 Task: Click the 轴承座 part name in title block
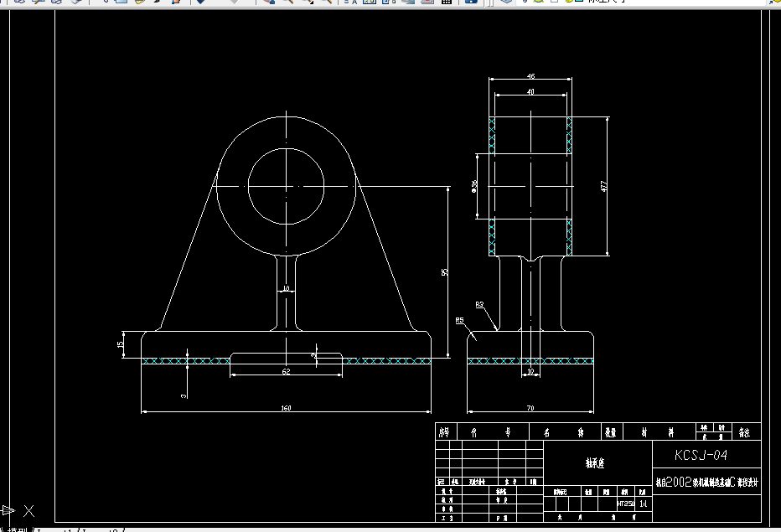pos(595,463)
